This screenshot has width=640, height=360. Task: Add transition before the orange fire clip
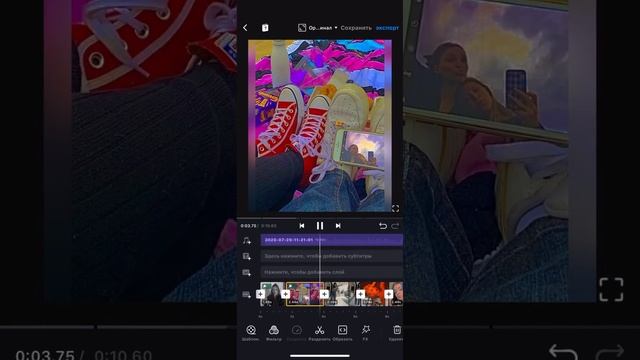[360, 294]
